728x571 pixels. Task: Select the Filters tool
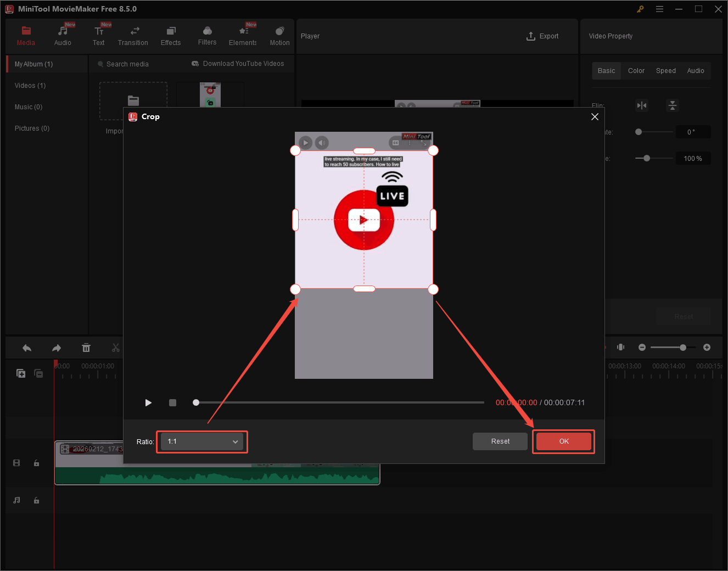pyautogui.click(x=207, y=35)
